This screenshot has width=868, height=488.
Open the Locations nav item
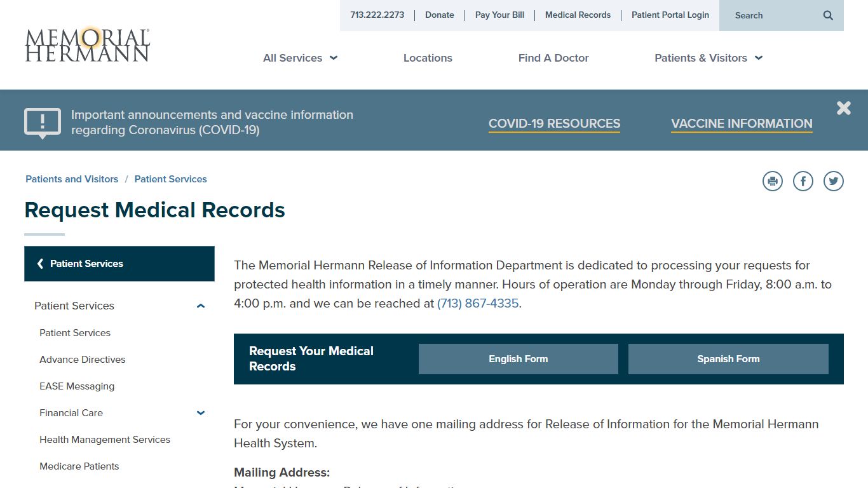tap(428, 58)
